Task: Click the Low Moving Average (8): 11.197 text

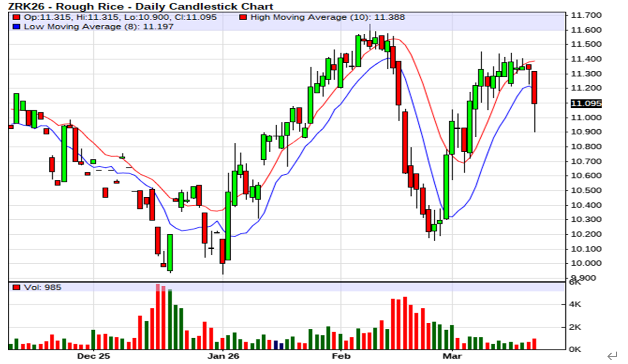Action: (98, 27)
